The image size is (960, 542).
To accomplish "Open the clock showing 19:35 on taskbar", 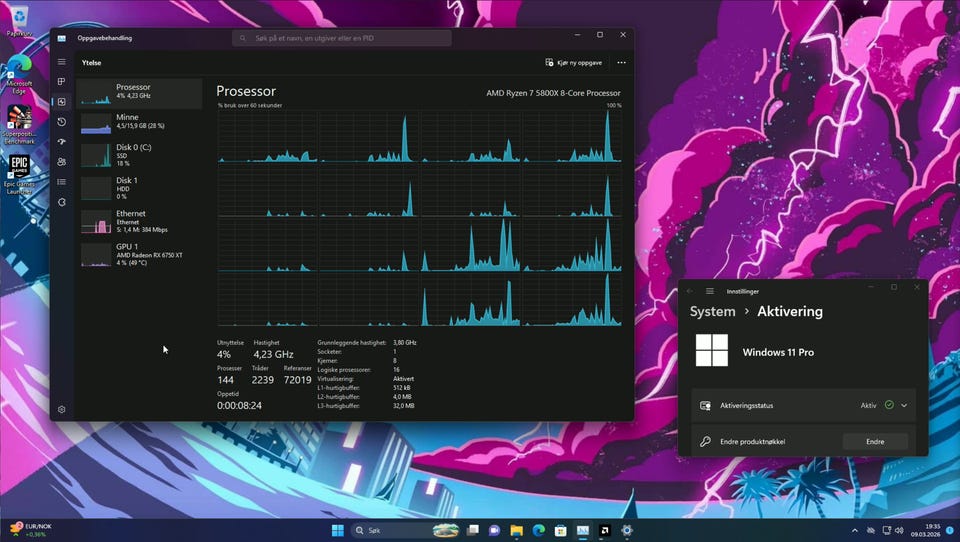I will pos(925,530).
